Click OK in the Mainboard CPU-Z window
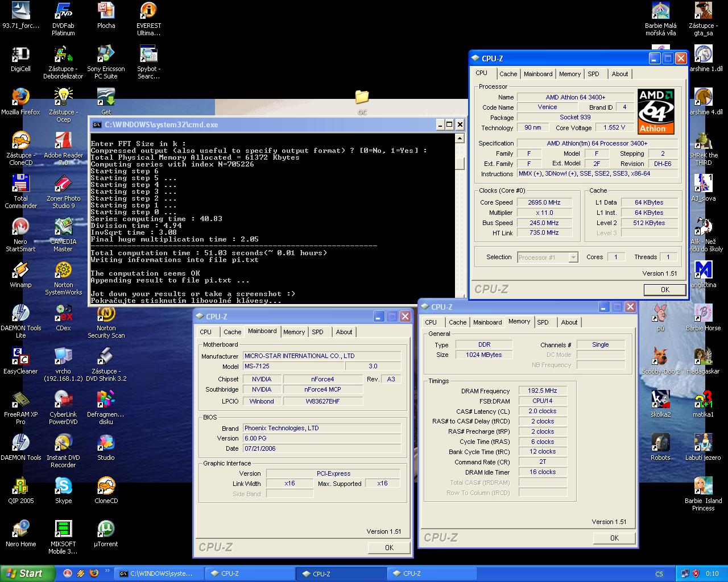Image resolution: width=728 pixels, height=582 pixels. 389,548
